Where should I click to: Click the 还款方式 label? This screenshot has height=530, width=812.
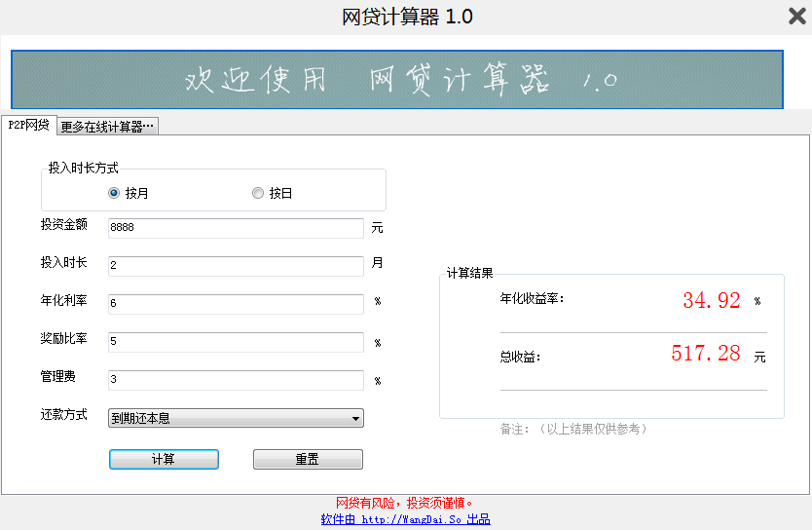63,414
